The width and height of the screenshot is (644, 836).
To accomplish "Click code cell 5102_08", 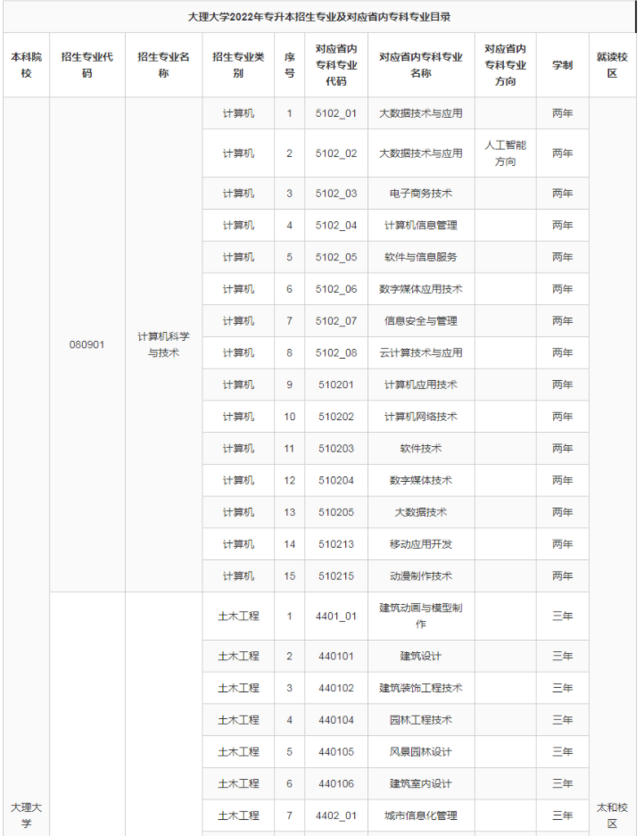I will 336,353.
